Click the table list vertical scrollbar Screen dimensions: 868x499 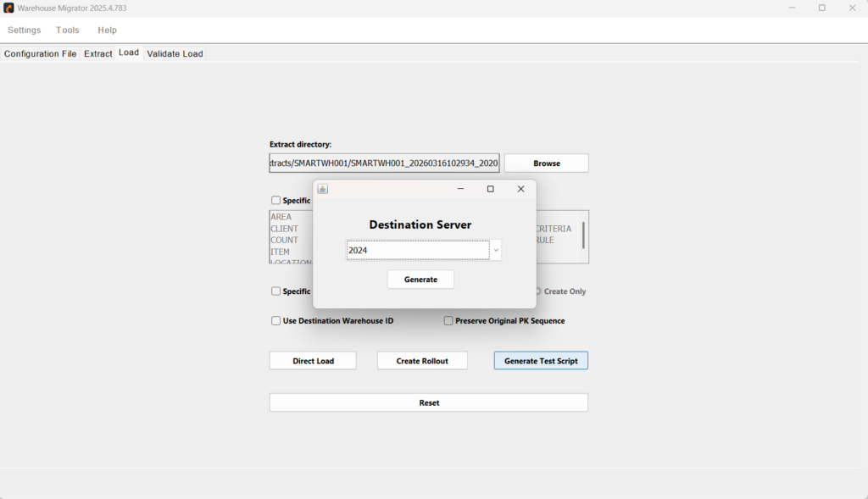tap(583, 236)
